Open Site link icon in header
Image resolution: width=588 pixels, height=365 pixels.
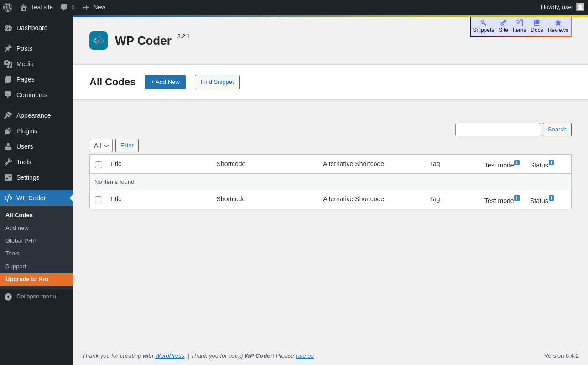pyautogui.click(x=503, y=23)
